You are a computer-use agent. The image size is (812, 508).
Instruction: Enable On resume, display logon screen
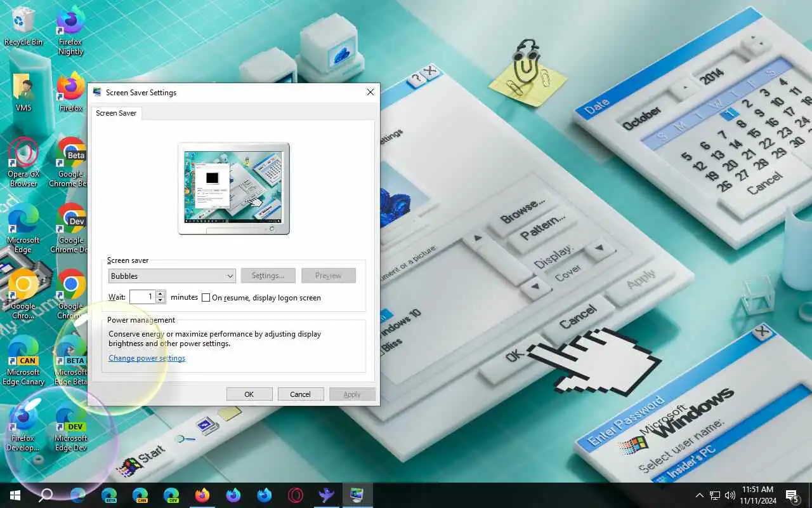point(206,297)
